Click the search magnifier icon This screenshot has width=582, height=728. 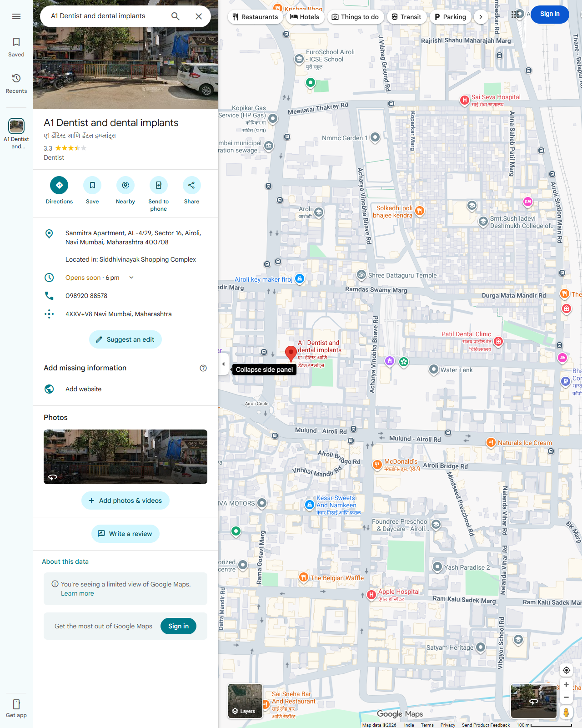[176, 16]
